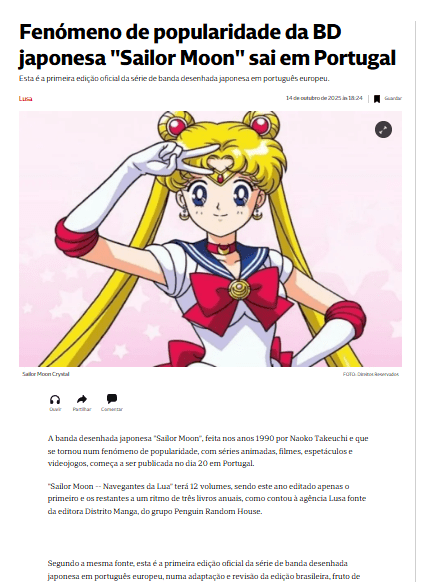Image resolution: width=425 pixels, height=582 pixels.
Task: Click the paragraph starting Segundo a mesma fonte
Action: point(204,570)
